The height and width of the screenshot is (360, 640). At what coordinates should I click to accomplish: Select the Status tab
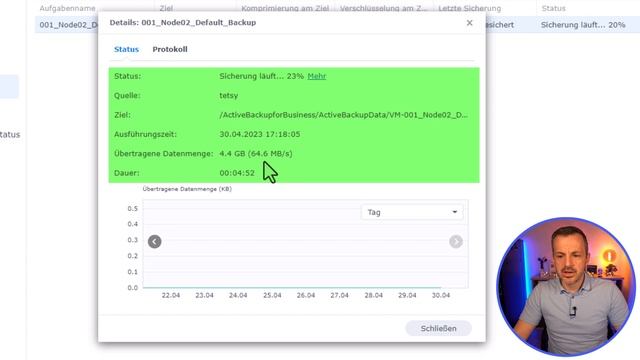[x=127, y=49]
